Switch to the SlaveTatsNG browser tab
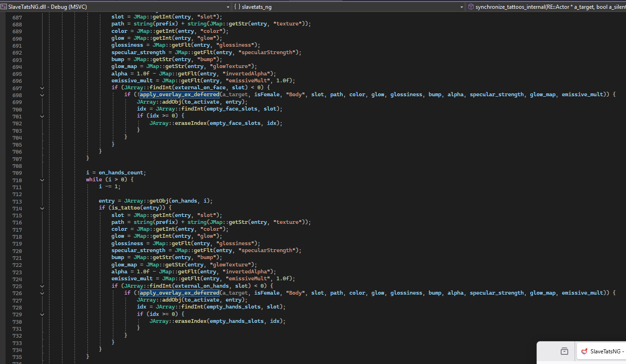The height and width of the screenshot is (364, 626). coord(601,352)
